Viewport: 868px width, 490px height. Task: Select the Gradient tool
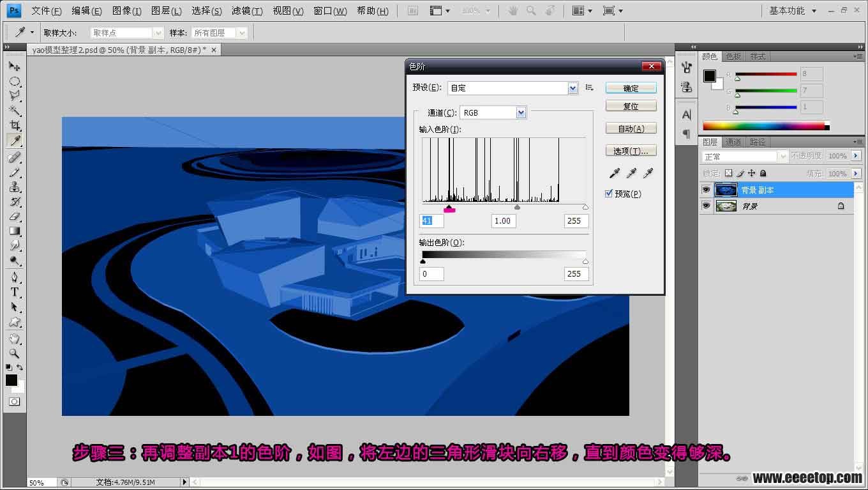click(14, 231)
